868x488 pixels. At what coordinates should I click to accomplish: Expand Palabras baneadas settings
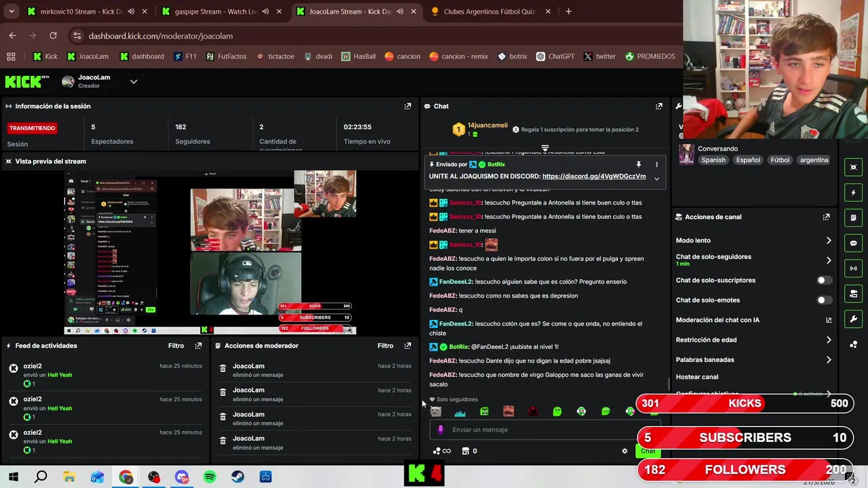tap(828, 360)
